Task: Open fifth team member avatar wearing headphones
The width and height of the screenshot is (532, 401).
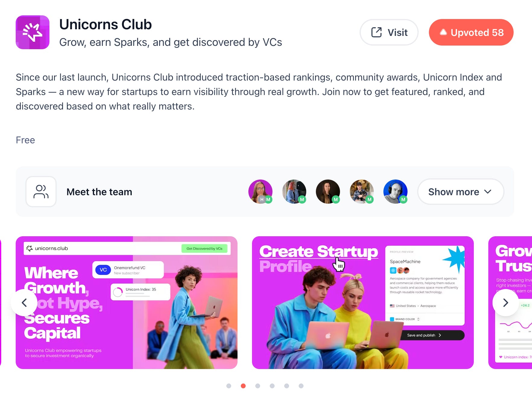Action: pyautogui.click(x=395, y=192)
